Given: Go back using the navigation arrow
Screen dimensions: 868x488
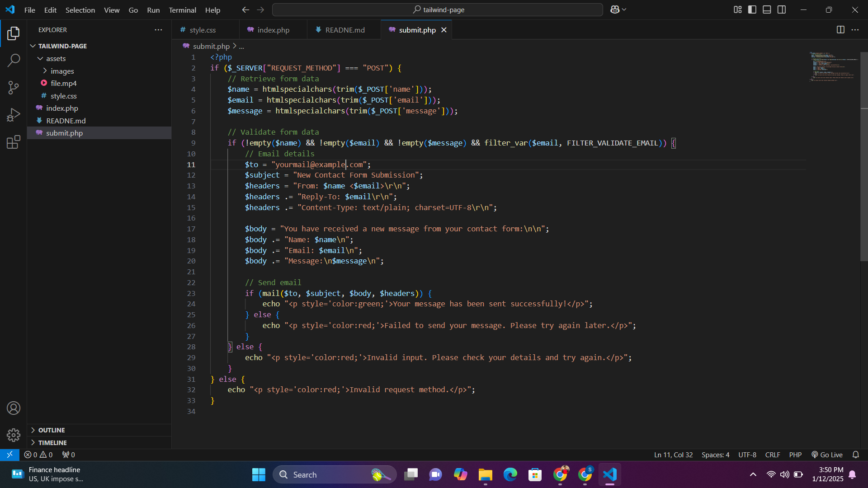Looking at the screenshot, I should click(245, 9).
